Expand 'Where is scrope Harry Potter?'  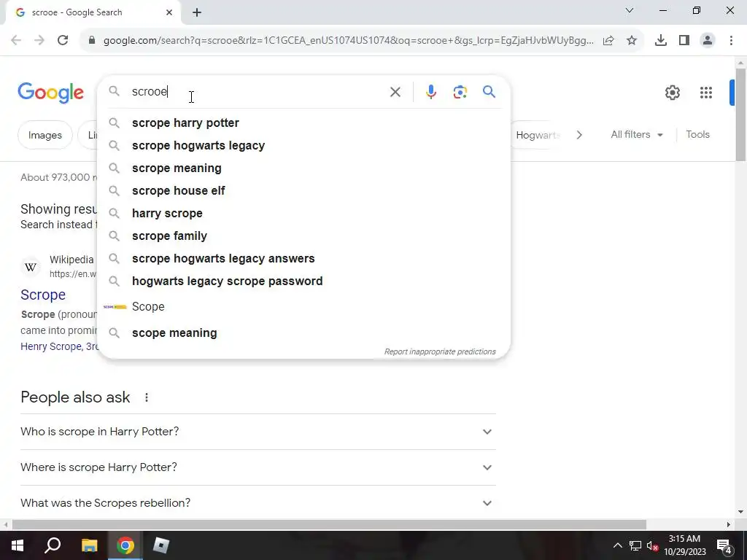(258, 467)
